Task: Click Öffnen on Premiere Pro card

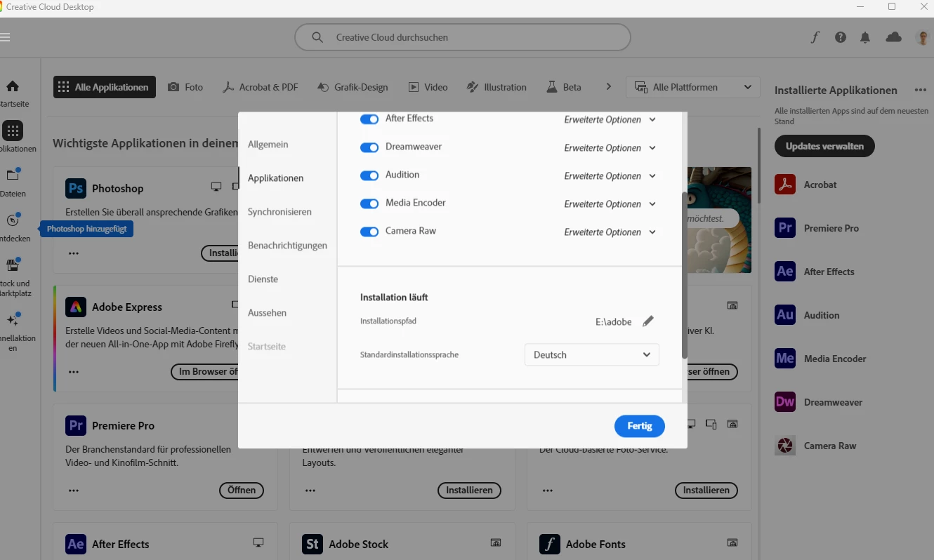Action: coord(242,490)
